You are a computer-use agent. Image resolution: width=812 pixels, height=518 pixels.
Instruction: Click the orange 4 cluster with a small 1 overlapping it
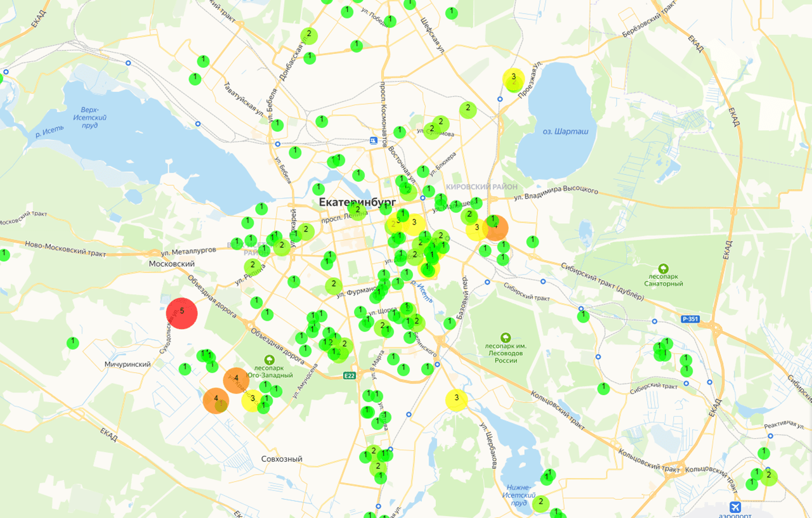(x=216, y=400)
